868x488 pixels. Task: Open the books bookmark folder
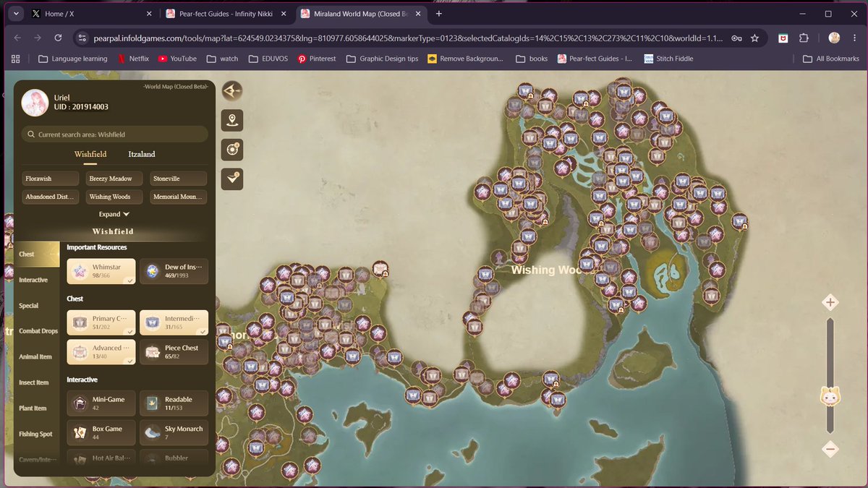532,59
